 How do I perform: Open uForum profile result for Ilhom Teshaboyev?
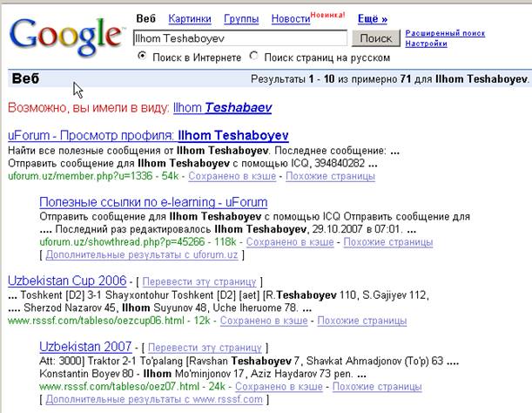click(148, 136)
